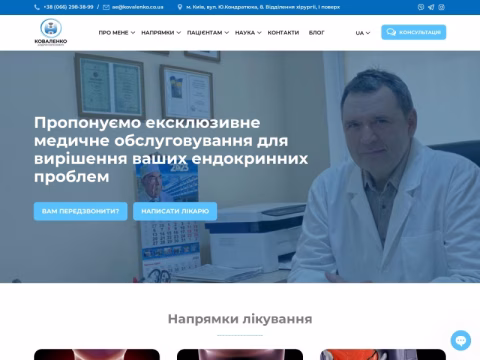Open the Telegram social icon
This screenshot has width=480, height=360.
click(x=431, y=7)
